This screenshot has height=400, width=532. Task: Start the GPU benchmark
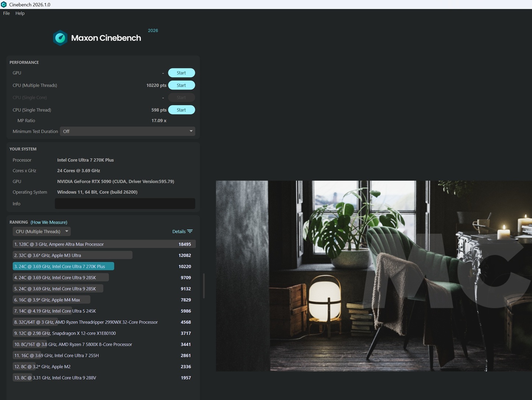(181, 73)
